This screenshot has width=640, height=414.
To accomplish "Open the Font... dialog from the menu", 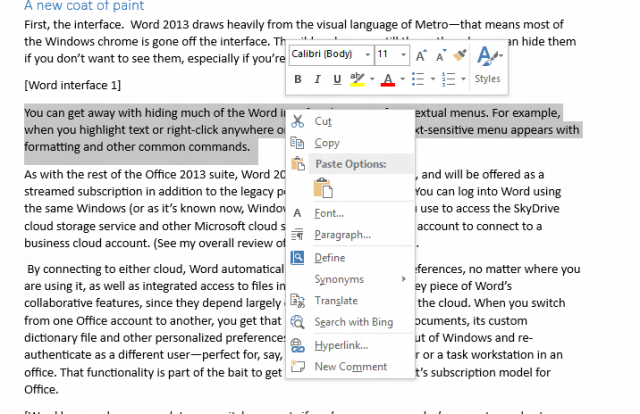I will 351,213.
